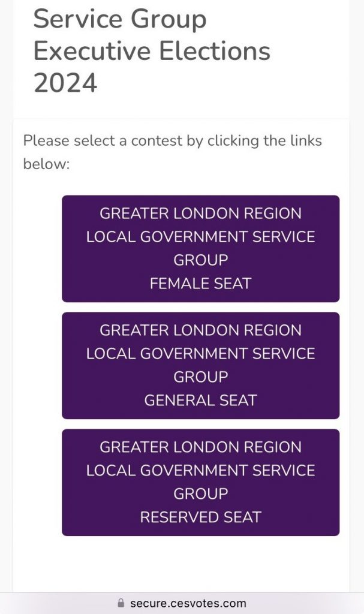
Task: Open the Reserved Seat contest button
Action: (200, 482)
